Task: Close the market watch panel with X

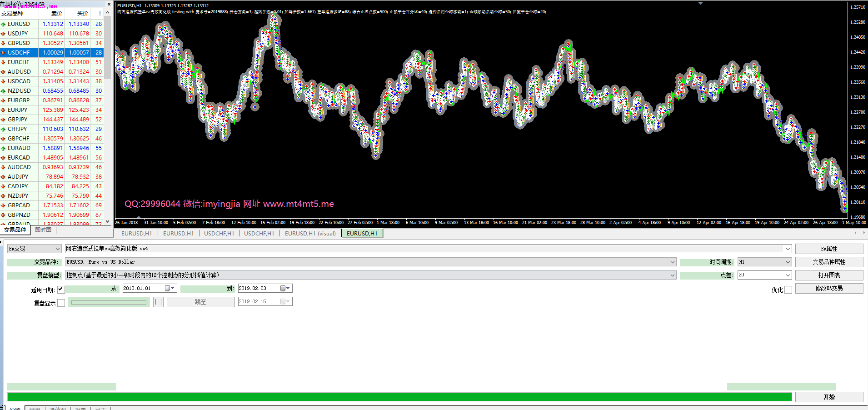Action: click(x=109, y=4)
